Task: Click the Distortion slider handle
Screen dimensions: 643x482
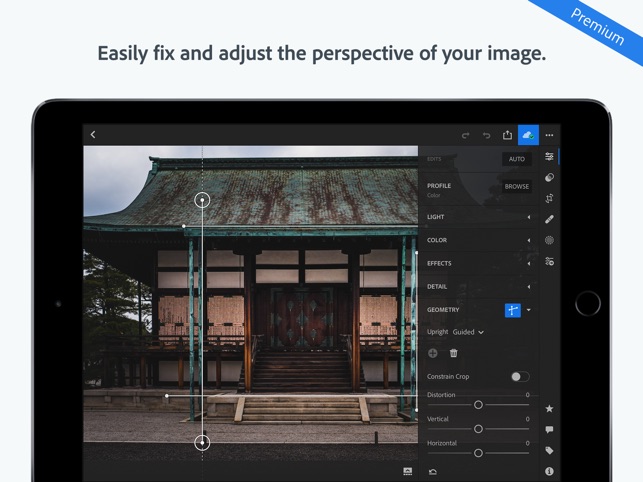Action: point(478,405)
